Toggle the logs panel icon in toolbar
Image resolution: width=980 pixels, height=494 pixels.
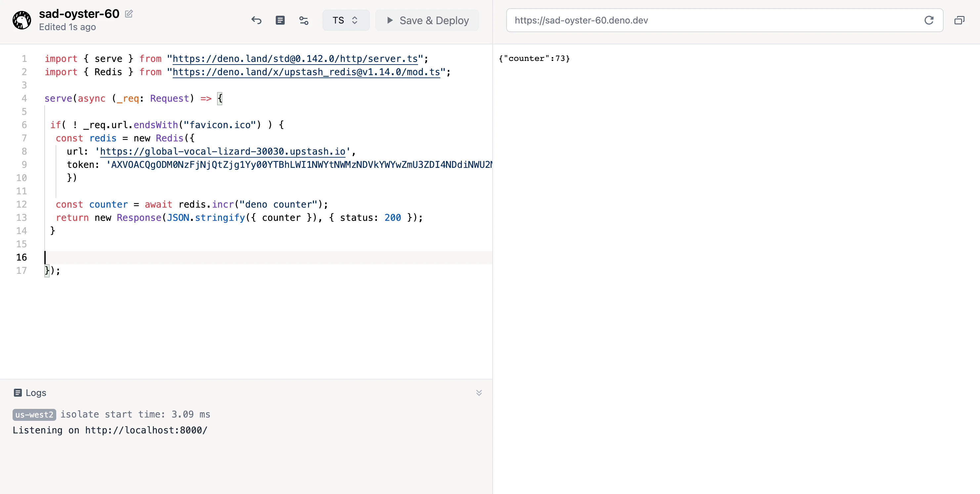tap(280, 20)
